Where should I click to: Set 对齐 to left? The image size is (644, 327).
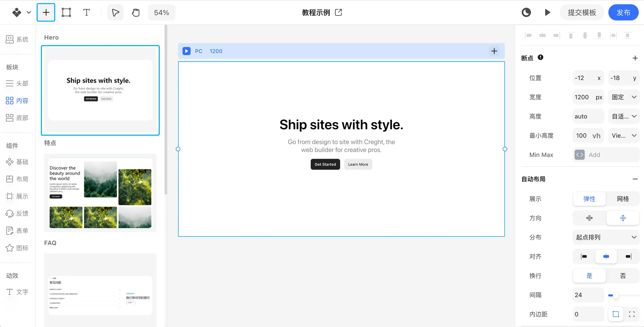pos(584,256)
